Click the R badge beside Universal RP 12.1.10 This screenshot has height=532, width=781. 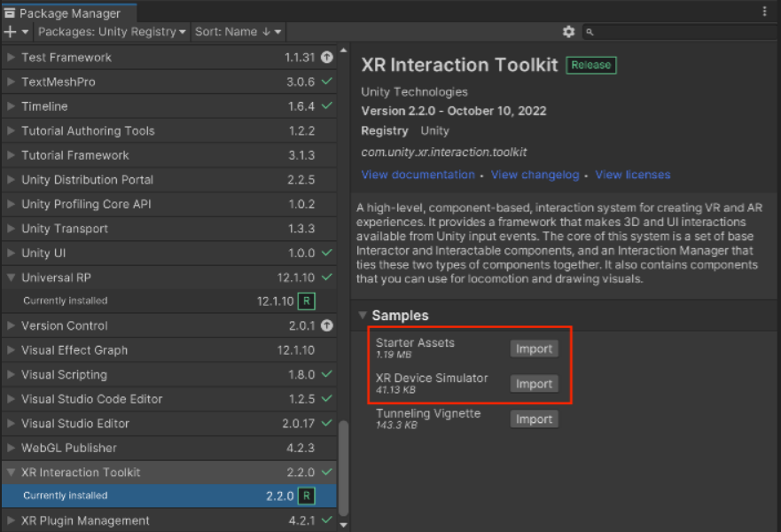[x=307, y=300]
